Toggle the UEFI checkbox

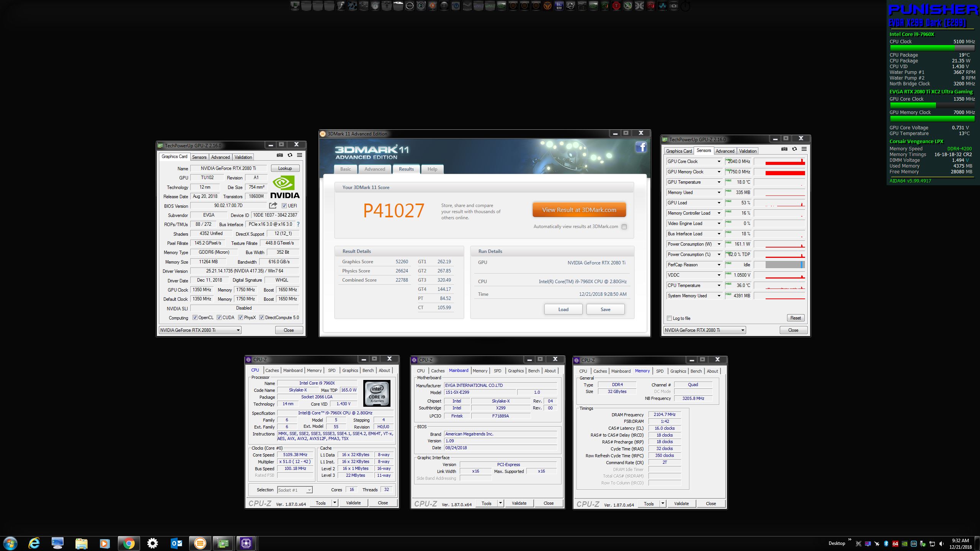[284, 206]
